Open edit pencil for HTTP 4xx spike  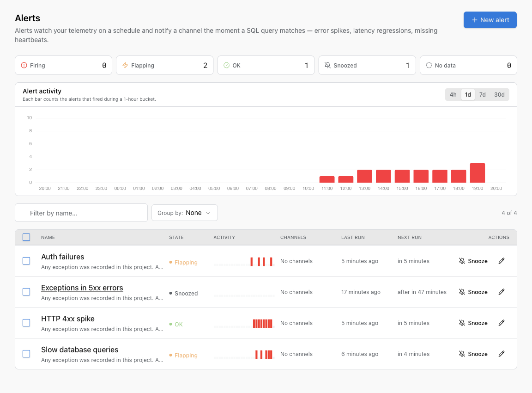[x=502, y=323]
